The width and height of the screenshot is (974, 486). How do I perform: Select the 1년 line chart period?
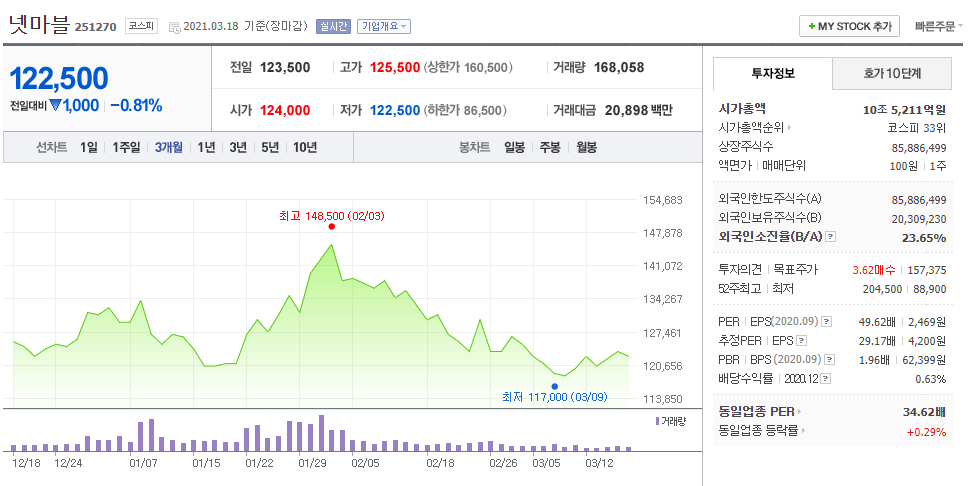click(x=206, y=148)
